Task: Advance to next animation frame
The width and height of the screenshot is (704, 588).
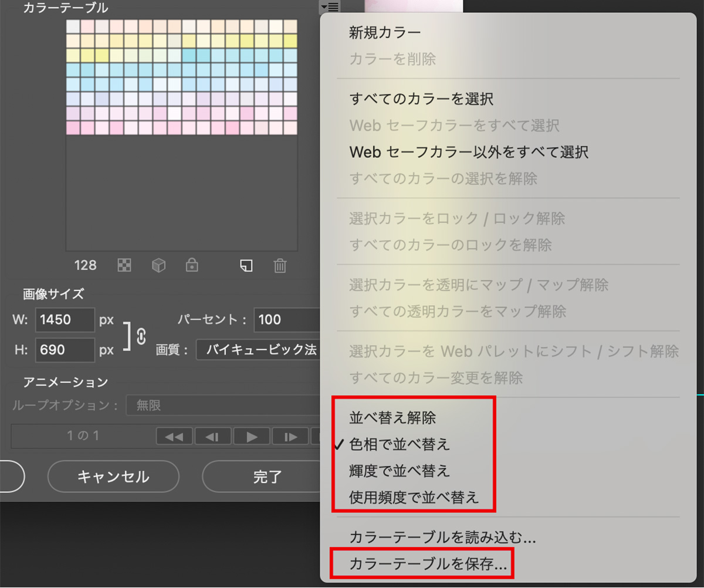Action: click(x=290, y=437)
